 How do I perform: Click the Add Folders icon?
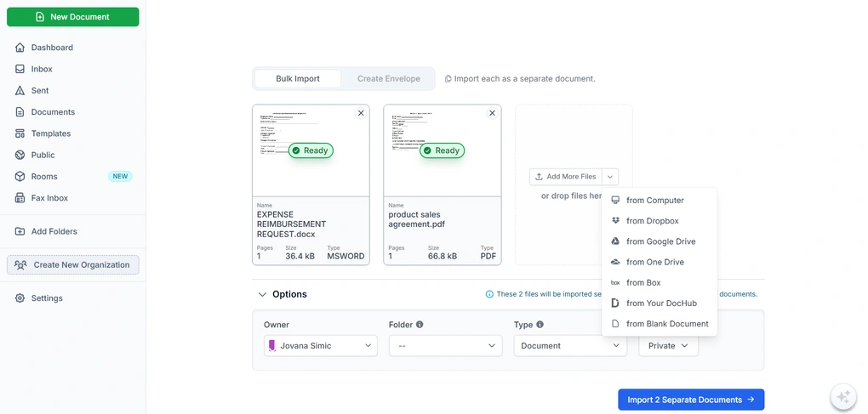coord(20,231)
